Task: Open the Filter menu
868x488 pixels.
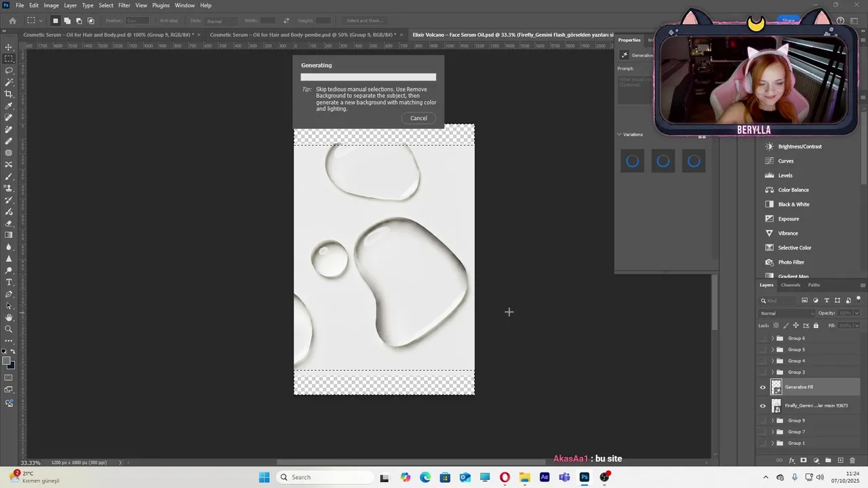Action: (124, 5)
